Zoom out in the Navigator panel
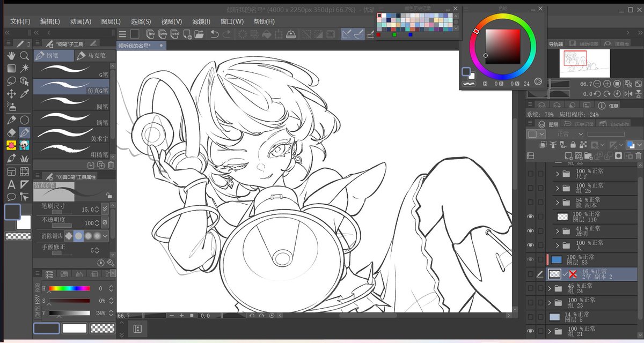The image size is (644, 343). pyautogui.click(x=597, y=84)
